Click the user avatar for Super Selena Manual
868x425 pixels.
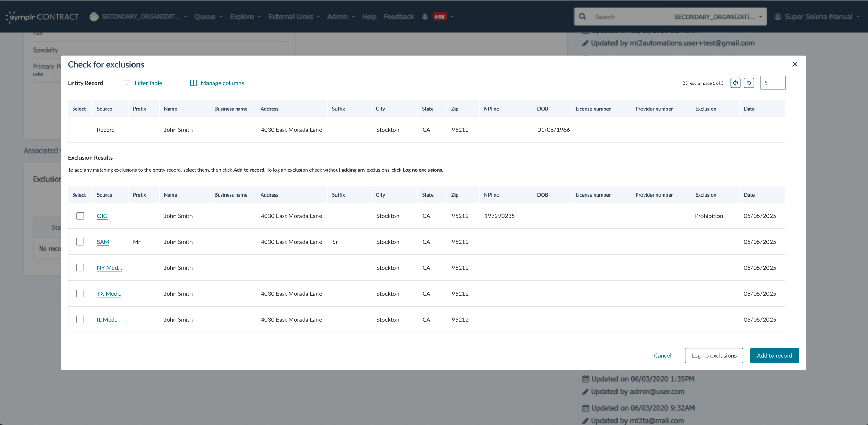tap(777, 16)
